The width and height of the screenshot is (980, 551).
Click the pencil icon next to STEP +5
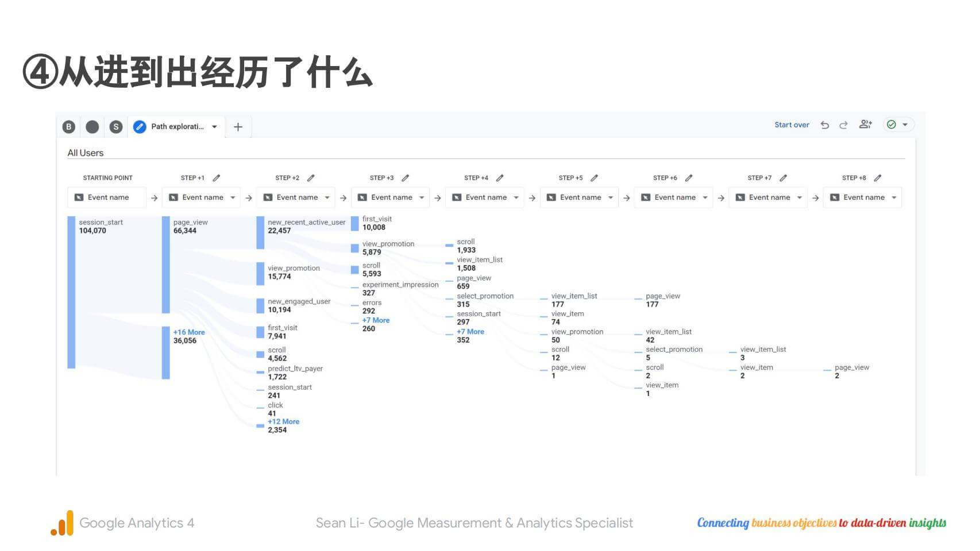(595, 178)
